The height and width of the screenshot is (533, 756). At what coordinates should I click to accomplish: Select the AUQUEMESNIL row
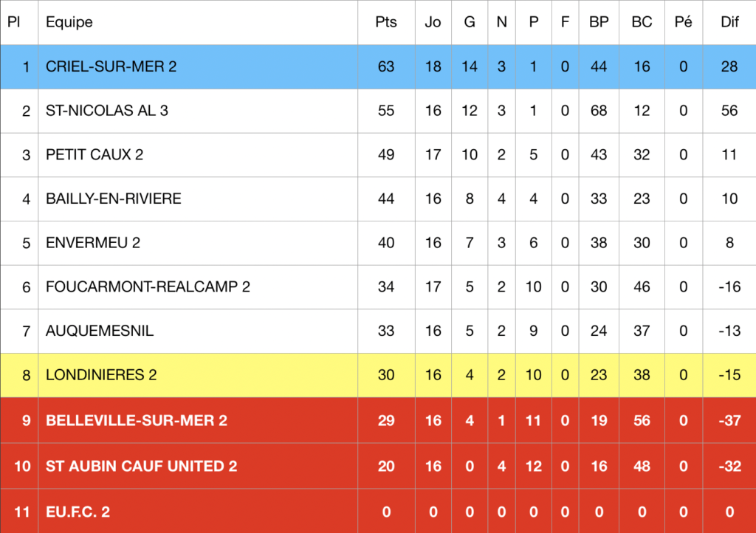[x=378, y=331]
